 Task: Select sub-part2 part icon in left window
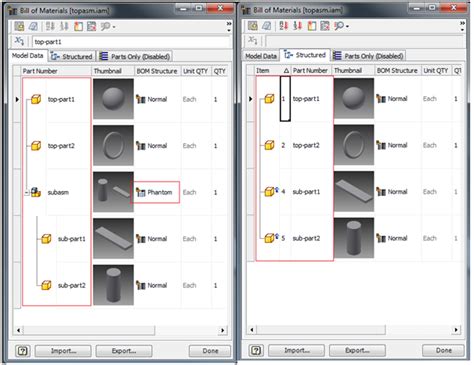[x=46, y=285]
